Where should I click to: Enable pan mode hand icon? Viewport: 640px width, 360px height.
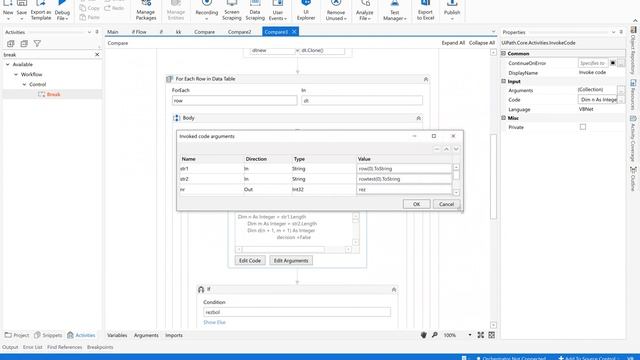coord(424,335)
